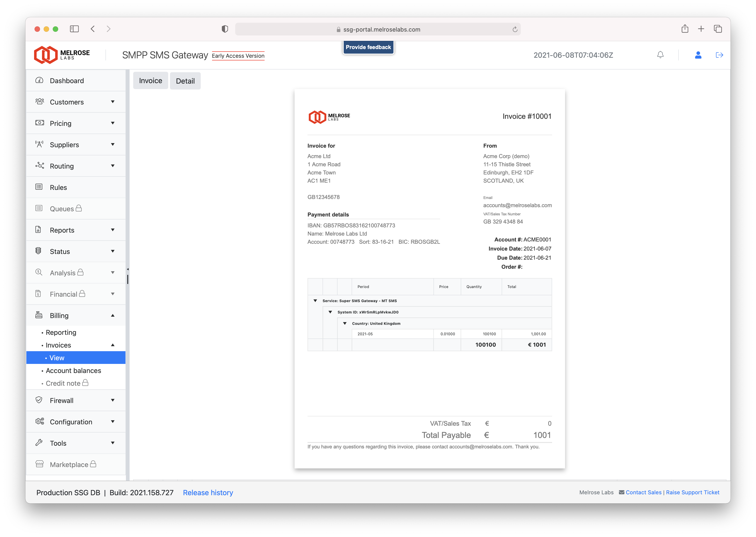Switch to the Detail tab

(185, 81)
